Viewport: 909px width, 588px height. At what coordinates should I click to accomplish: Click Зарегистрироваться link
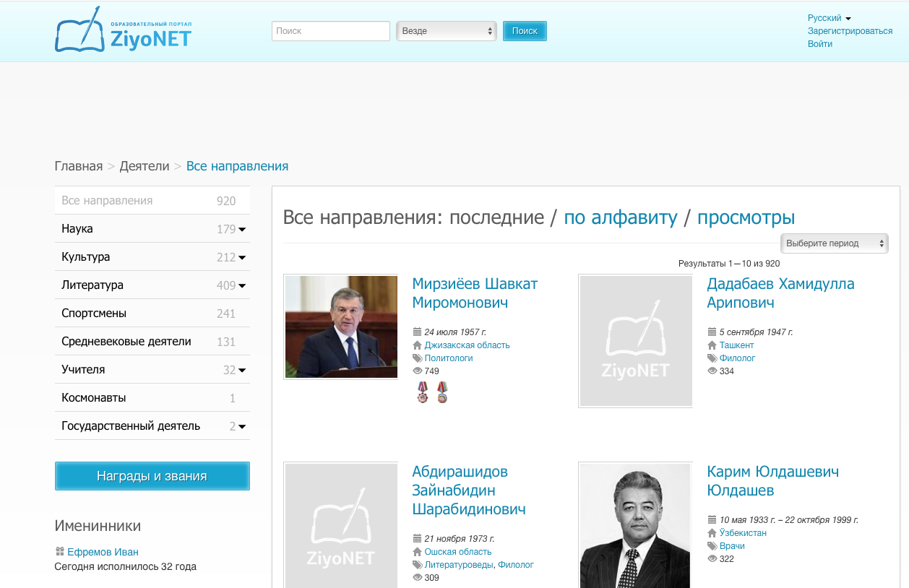[x=850, y=30]
